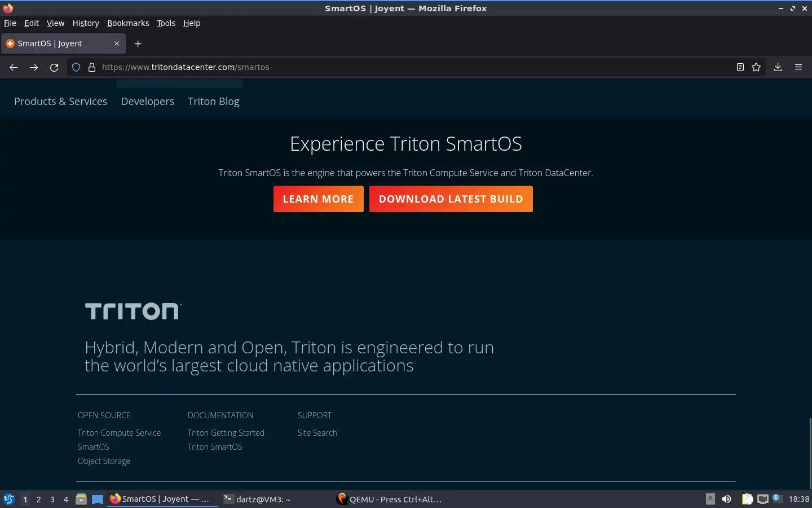Open Triton Compute Service footer link

[119, 433]
